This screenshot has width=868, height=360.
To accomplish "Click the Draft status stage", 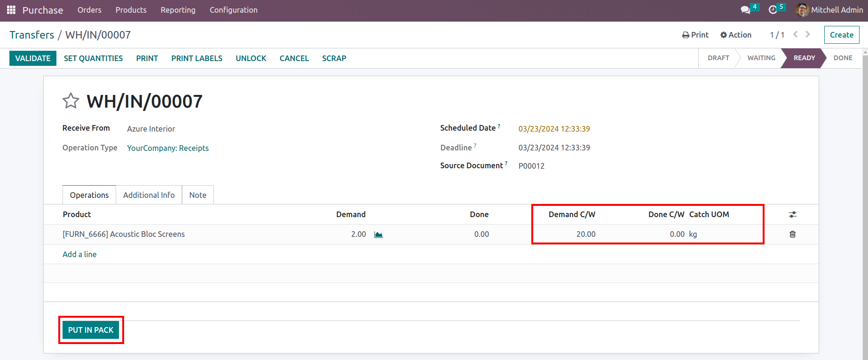I will tap(718, 58).
